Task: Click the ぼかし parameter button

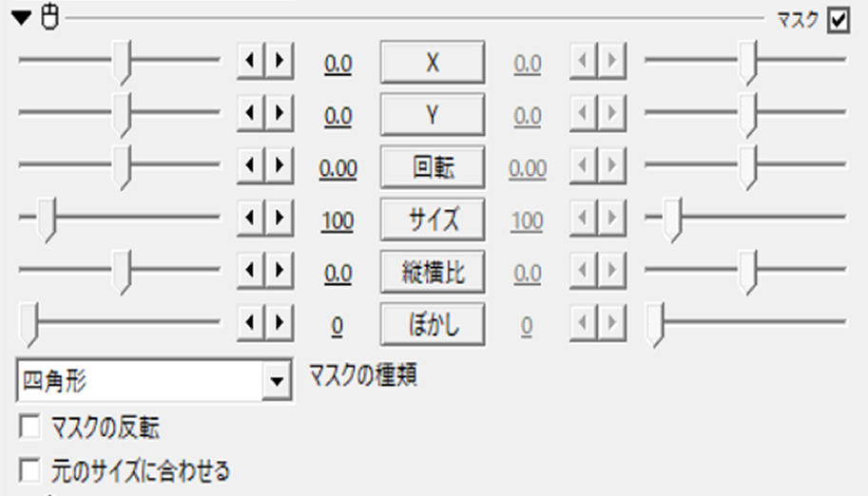Action: pos(433,324)
